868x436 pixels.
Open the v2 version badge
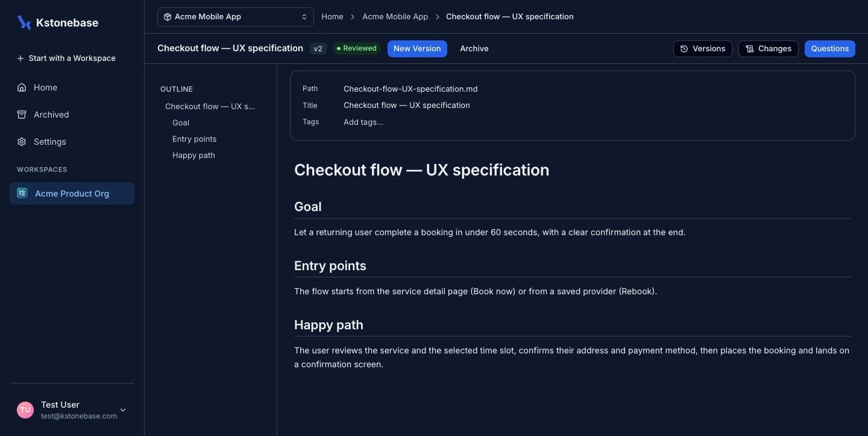(318, 49)
